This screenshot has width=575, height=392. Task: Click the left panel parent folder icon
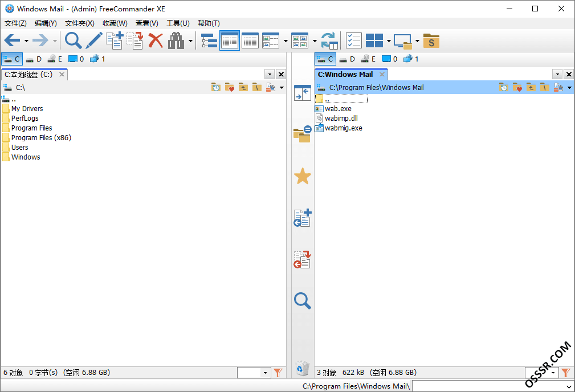click(x=243, y=87)
